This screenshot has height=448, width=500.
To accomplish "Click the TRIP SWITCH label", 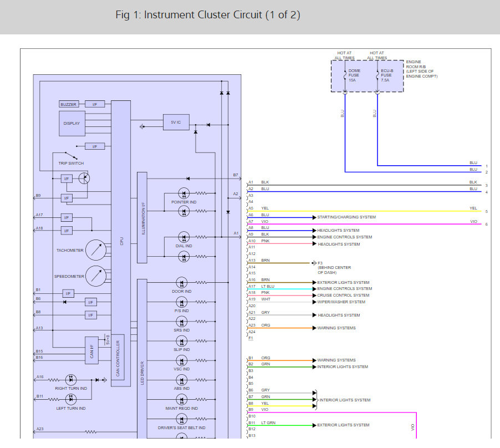I will pyautogui.click(x=71, y=163).
